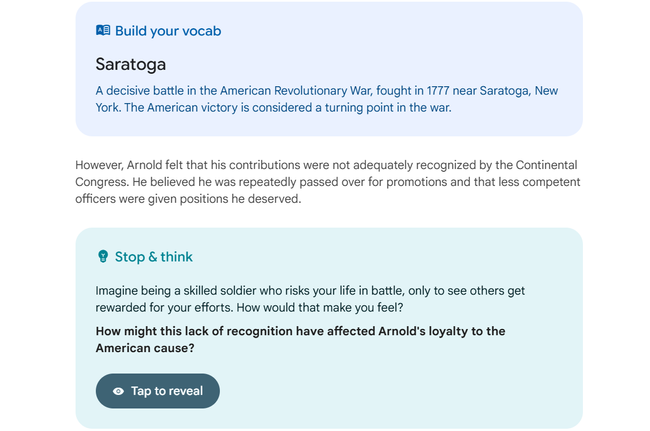
Task: Select the Saratoga vocabulary term title
Action: tap(131, 65)
